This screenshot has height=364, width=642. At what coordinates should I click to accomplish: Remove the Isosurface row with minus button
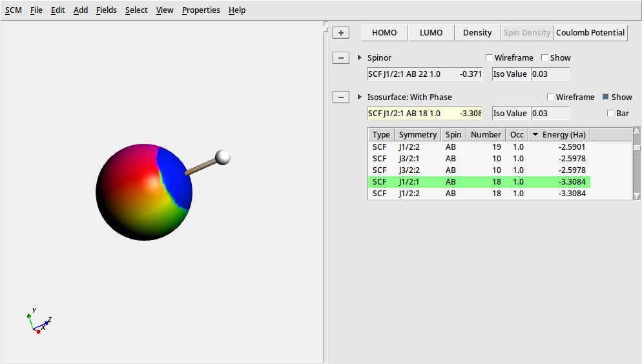(340, 97)
